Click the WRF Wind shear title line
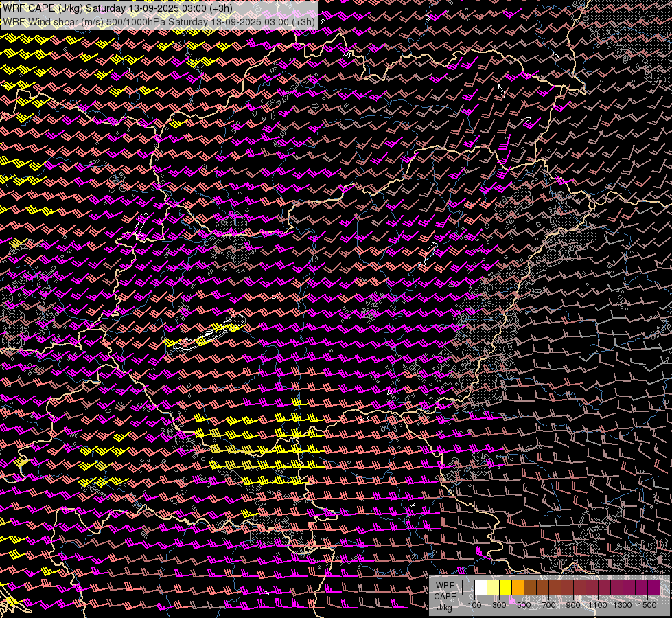Image resolution: width=672 pixels, height=618 pixels. click(159, 22)
